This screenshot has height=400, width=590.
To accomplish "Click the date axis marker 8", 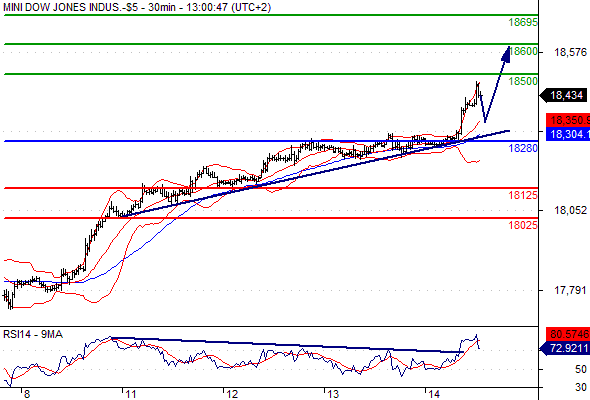I will [26, 394].
